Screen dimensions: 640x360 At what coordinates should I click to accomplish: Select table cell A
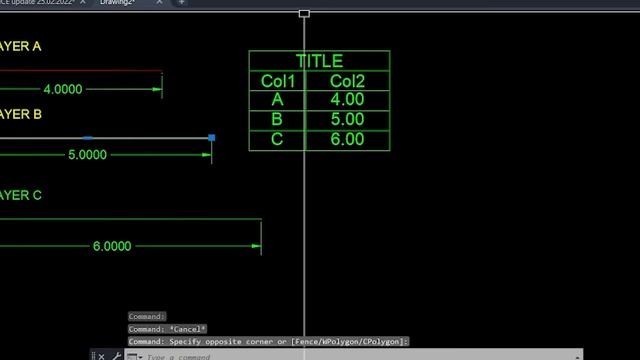point(277,100)
